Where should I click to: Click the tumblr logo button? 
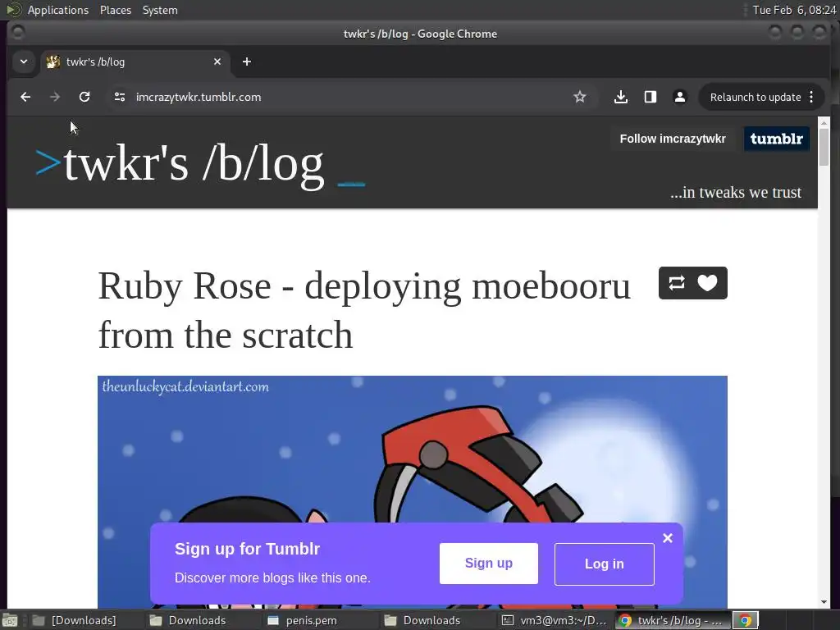click(x=776, y=139)
